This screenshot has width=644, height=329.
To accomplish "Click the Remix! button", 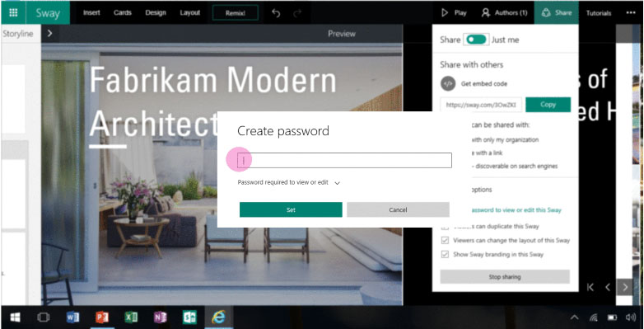I will tap(236, 12).
